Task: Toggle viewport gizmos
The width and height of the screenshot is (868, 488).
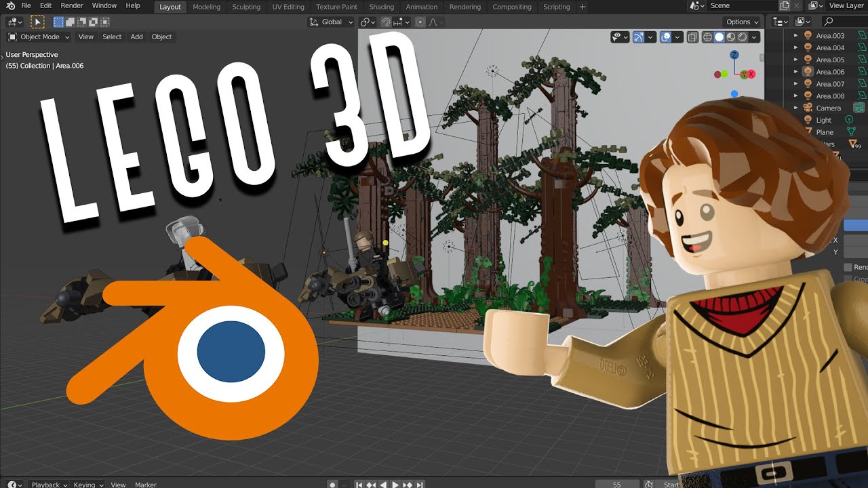Action: pos(638,37)
